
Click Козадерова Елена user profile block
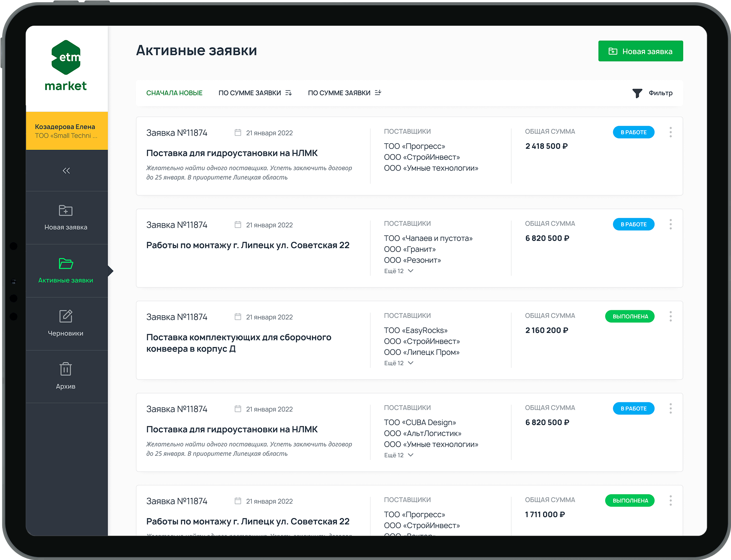pyautogui.click(x=67, y=131)
